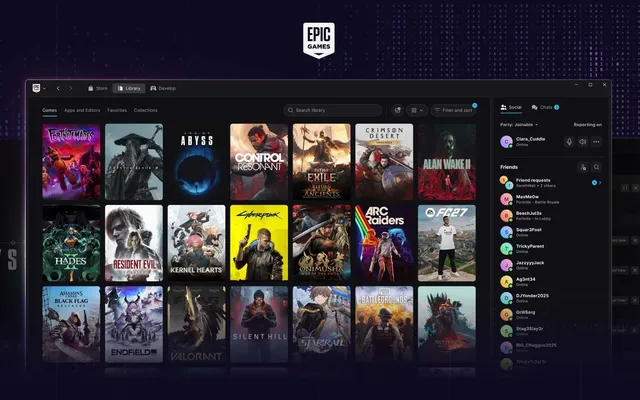640x400 pixels.
Task: Select friend BeachJul3s
Action: (551, 216)
